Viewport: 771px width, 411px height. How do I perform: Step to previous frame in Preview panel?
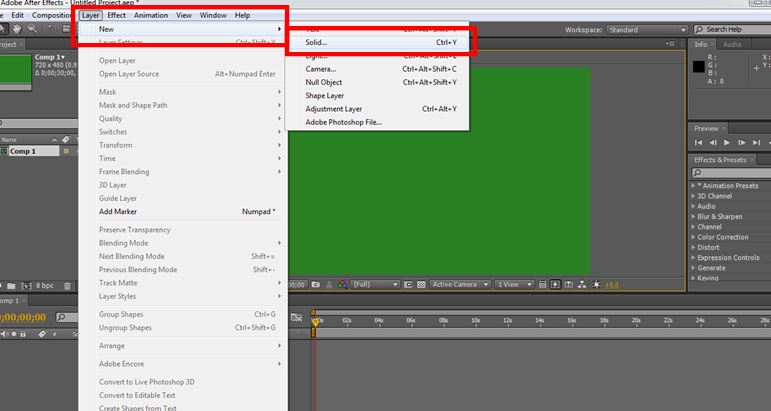click(x=712, y=143)
